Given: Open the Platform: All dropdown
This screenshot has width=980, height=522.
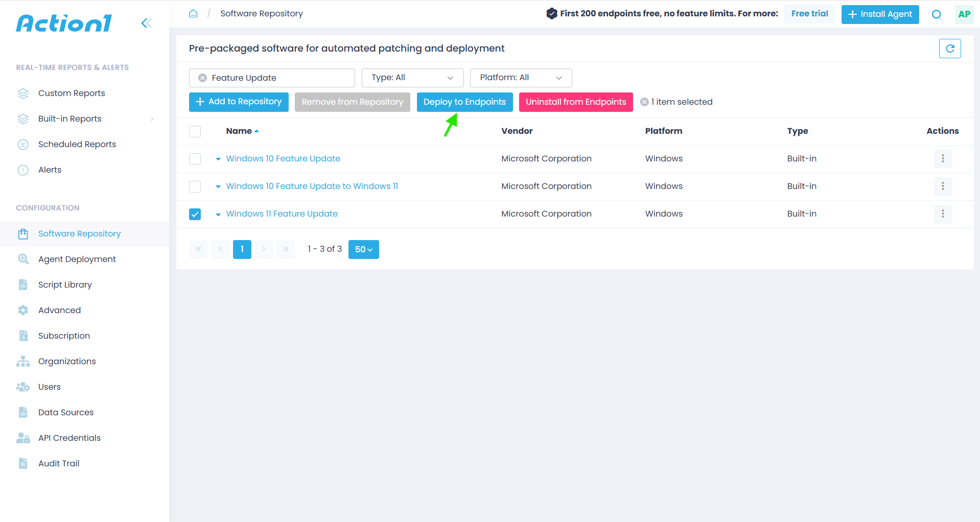Looking at the screenshot, I should coord(521,78).
